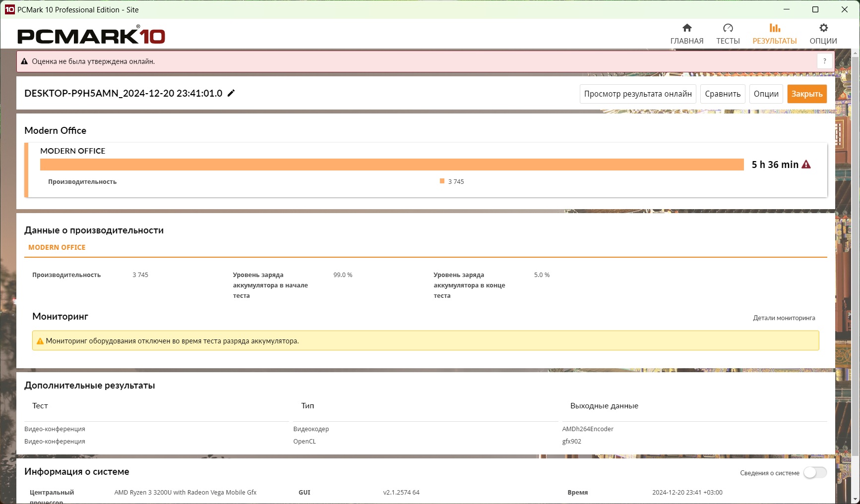
Task: Click PCMark 10 app logo in title bar
Action: click(x=9, y=9)
